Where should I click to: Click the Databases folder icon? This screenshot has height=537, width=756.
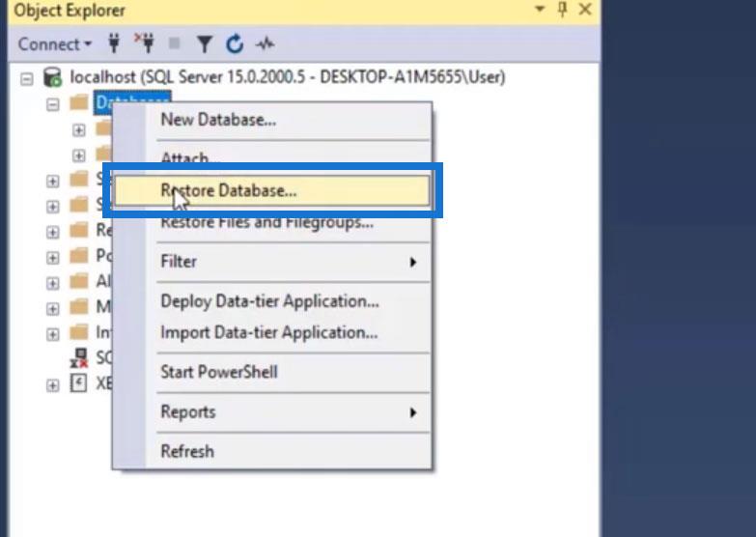pos(78,102)
